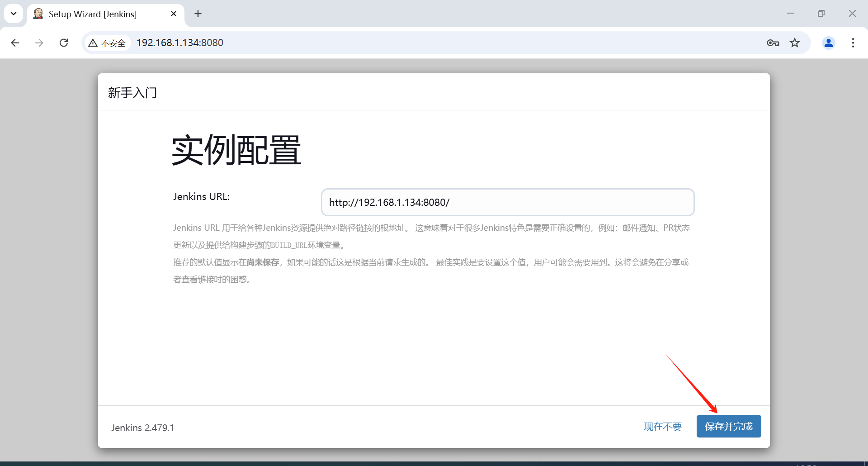868x466 pixels.
Task: Click the bold 尚未保存 text
Action: [x=263, y=262]
